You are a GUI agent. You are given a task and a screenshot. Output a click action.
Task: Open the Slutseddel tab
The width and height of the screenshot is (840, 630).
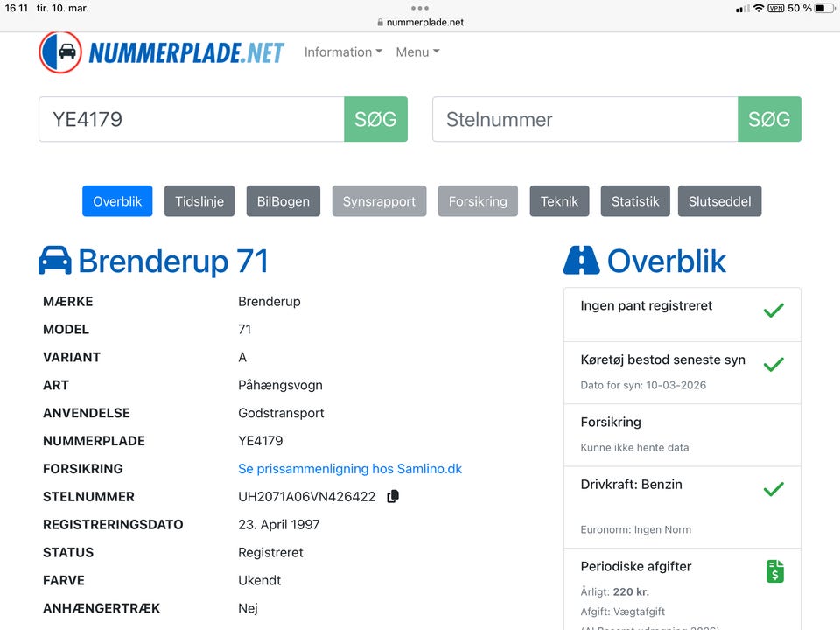(719, 201)
